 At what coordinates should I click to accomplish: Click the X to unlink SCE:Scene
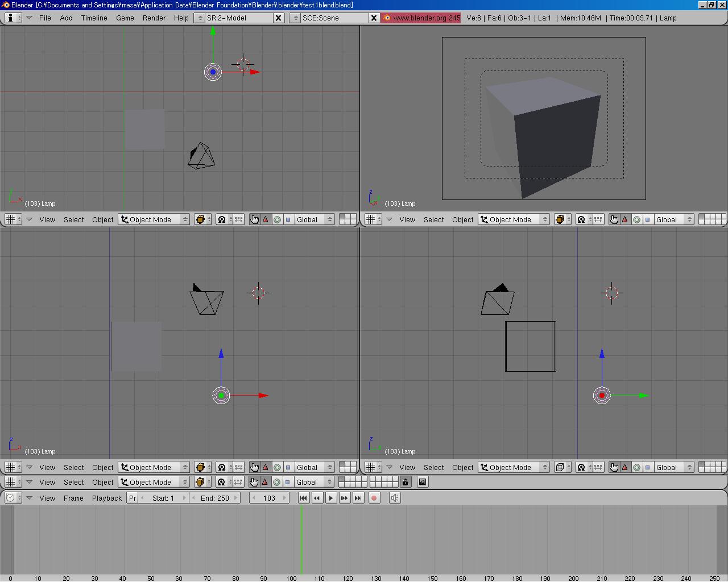pos(374,18)
